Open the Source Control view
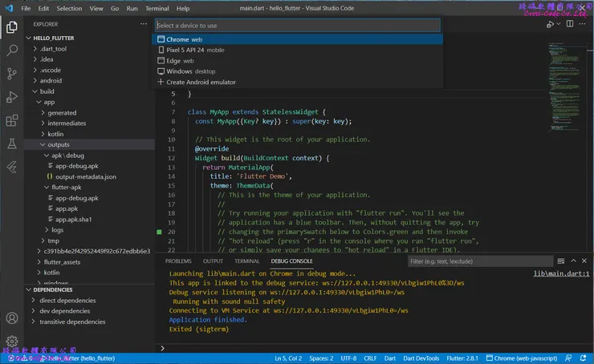 [12, 73]
